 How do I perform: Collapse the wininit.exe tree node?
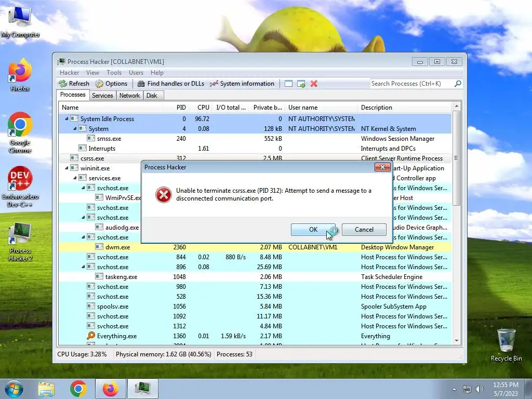point(66,168)
